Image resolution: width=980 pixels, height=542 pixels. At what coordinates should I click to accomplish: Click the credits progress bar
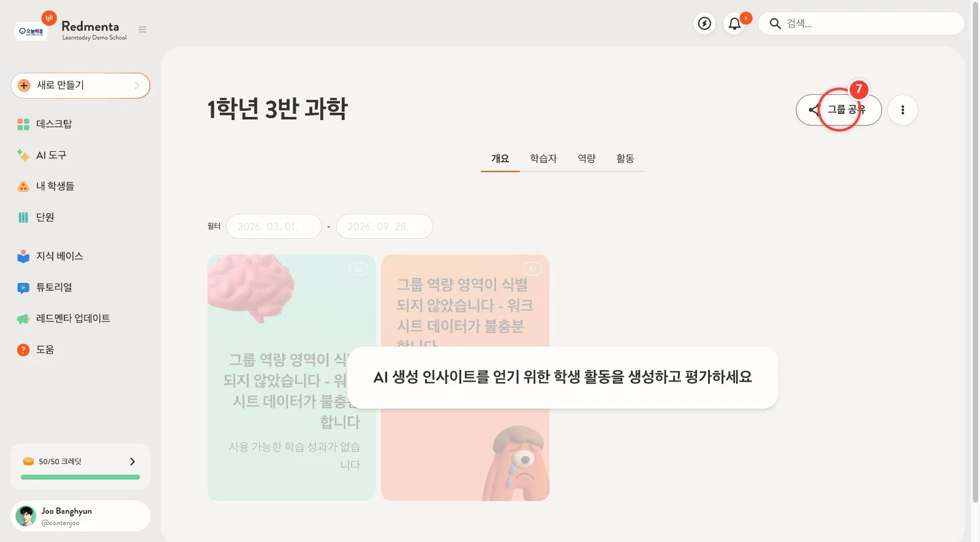[80, 477]
